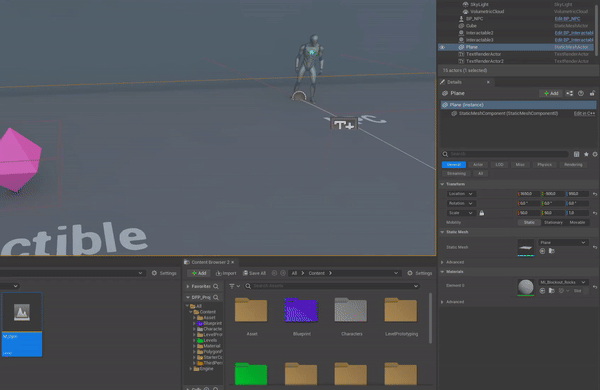Open property matrix grid icon beside Details search

click(576, 154)
